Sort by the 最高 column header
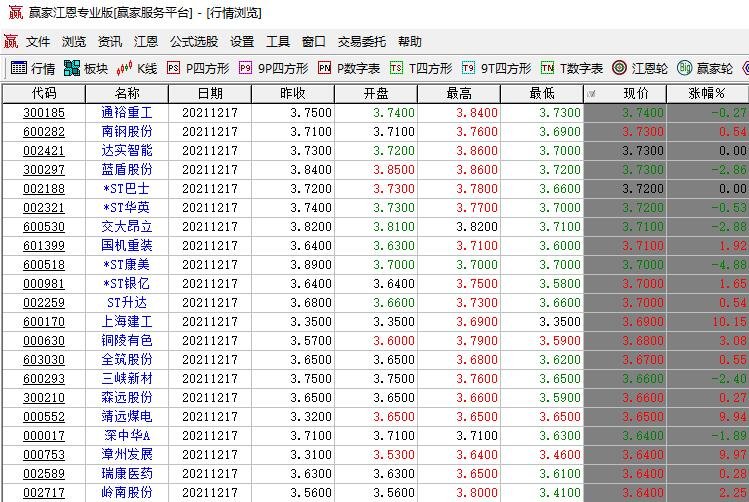Image resolution: width=749 pixels, height=502 pixels. click(x=459, y=94)
